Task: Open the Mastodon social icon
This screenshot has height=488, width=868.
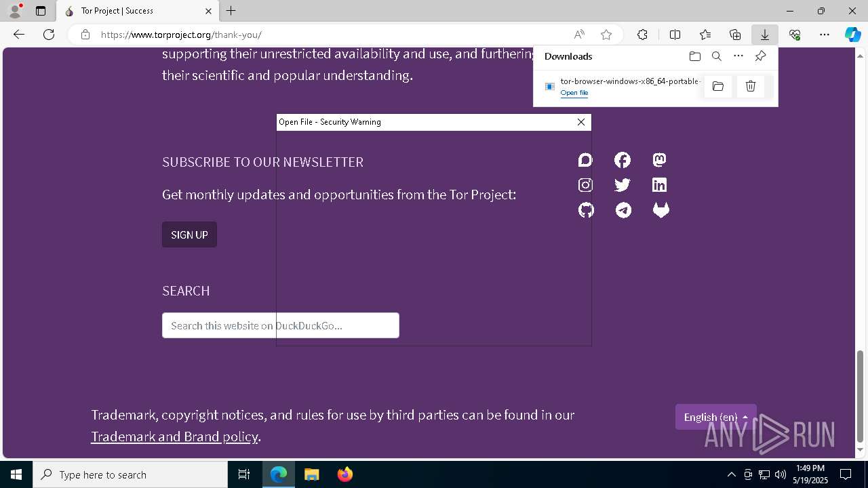Action: pyautogui.click(x=659, y=160)
